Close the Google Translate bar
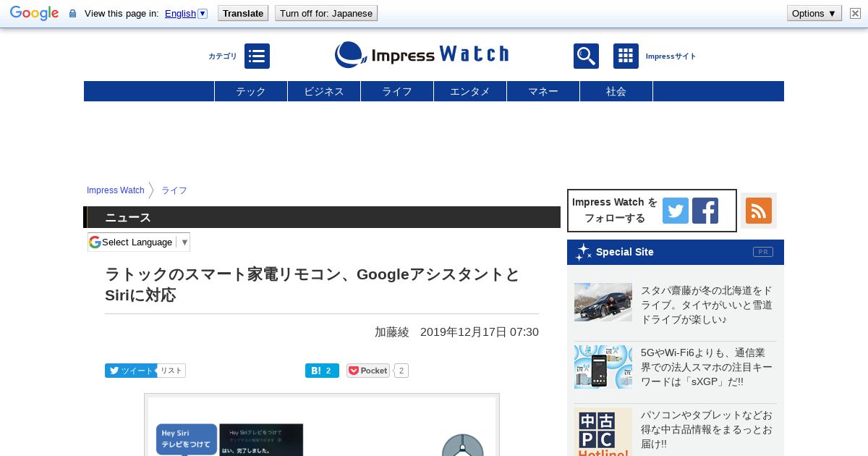868x456 pixels. (855, 13)
